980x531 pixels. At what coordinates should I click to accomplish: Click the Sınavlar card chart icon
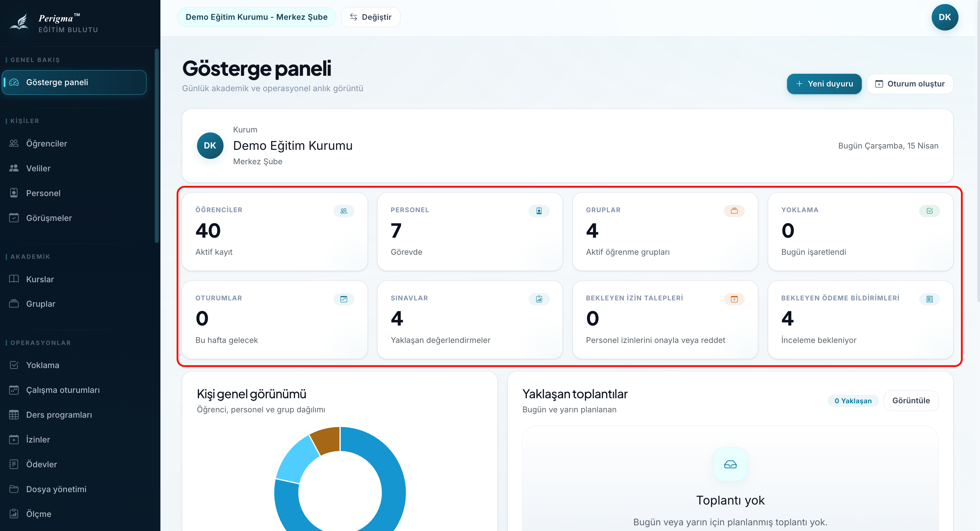(x=539, y=299)
